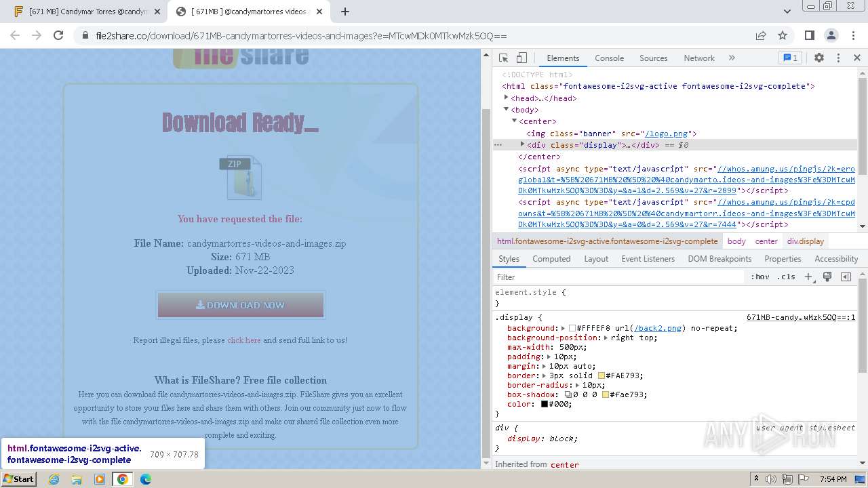Open the three-dot actions on selected DOM row

[x=498, y=145]
